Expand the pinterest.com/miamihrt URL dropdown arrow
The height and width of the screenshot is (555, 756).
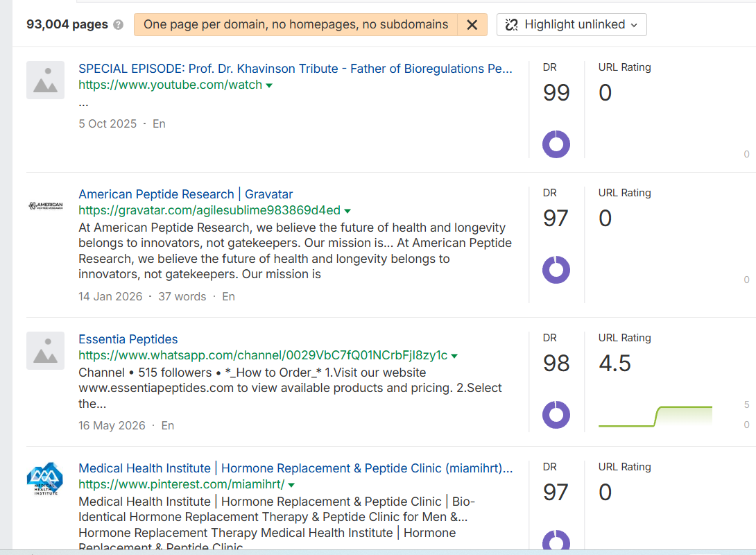pyautogui.click(x=291, y=485)
